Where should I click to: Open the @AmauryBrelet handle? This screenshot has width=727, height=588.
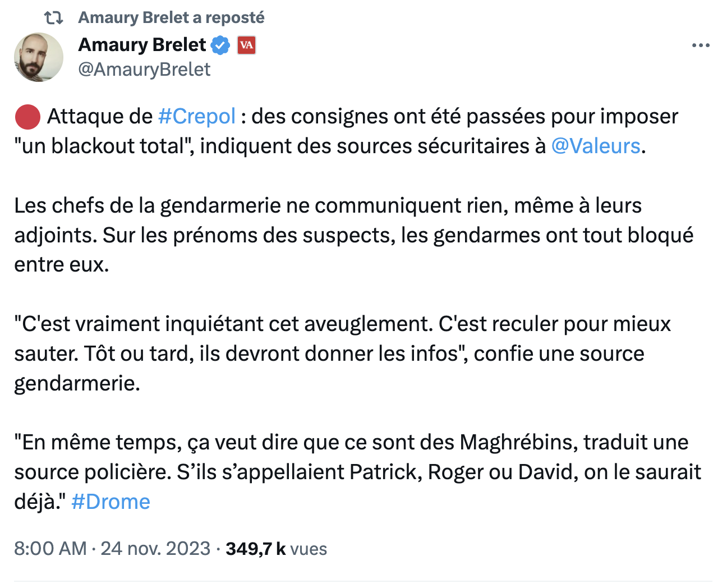(144, 70)
